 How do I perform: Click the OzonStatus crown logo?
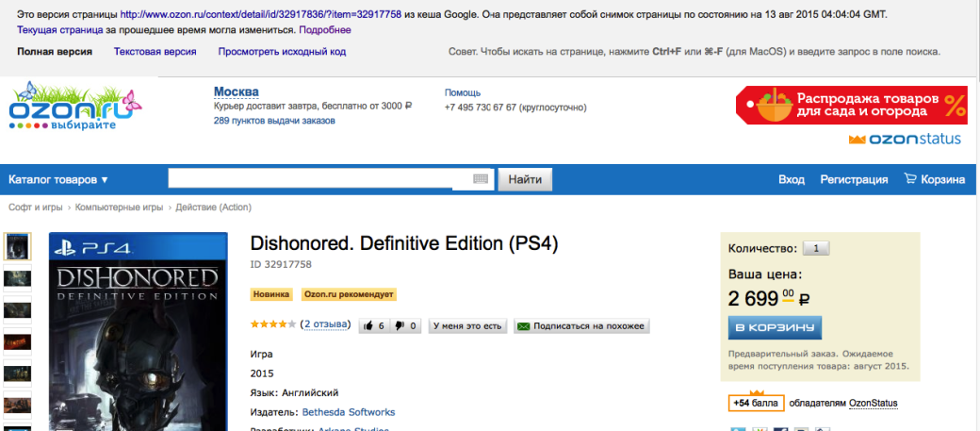pos(905,139)
